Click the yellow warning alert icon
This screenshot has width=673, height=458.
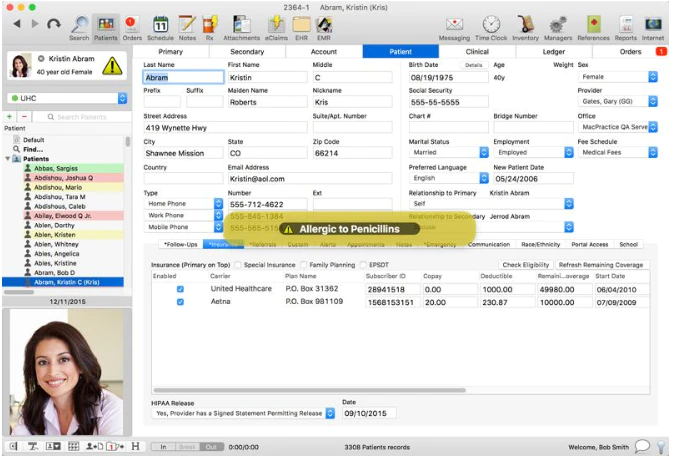point(112,66)
